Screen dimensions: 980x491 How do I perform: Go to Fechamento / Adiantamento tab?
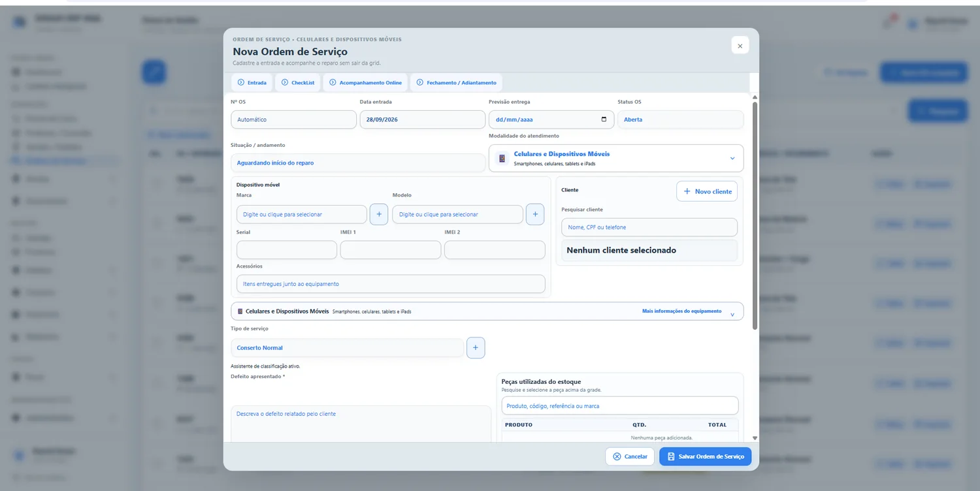[456, 83]
